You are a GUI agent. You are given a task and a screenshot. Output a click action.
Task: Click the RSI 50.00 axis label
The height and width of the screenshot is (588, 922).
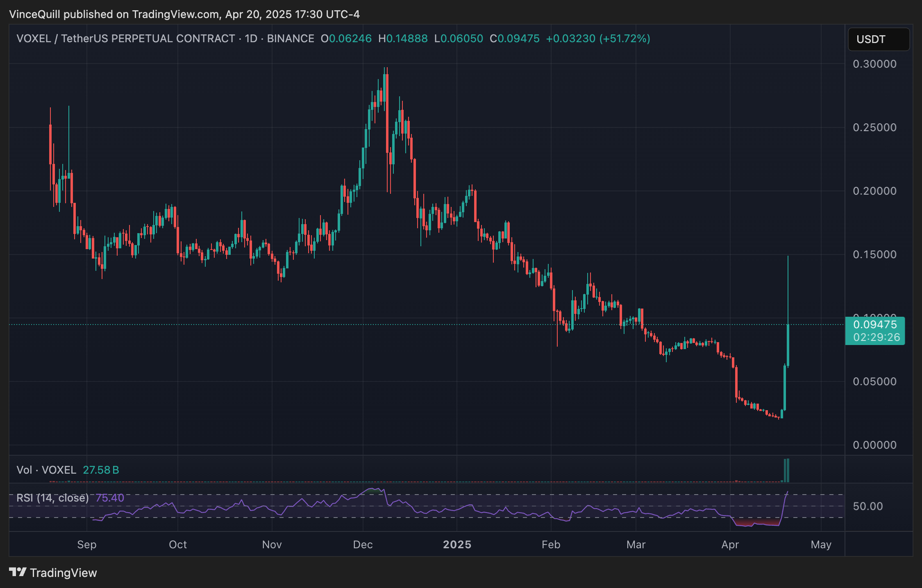tap(867, 506)
